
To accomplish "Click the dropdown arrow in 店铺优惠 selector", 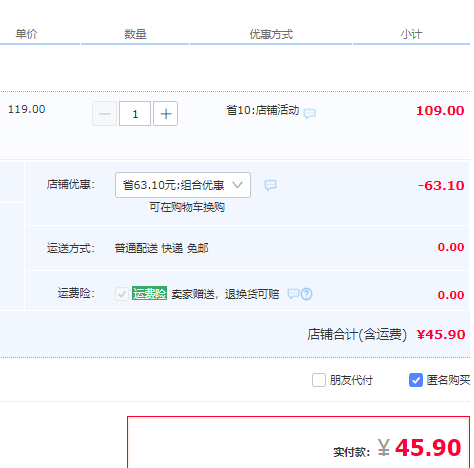I will 237,185.
